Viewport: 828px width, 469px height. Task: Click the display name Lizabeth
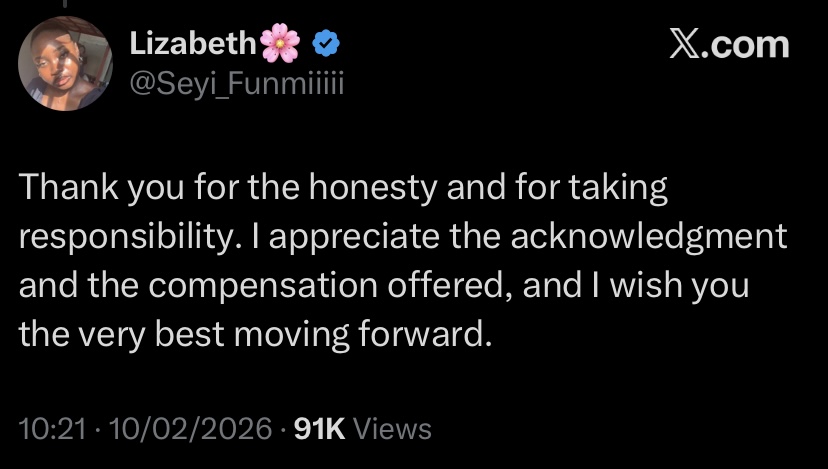point(193,43)
